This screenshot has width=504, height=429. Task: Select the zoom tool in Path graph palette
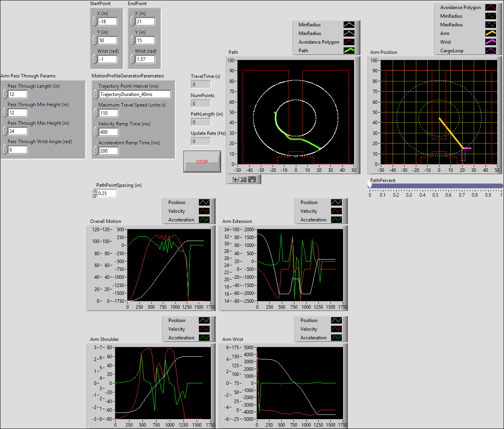click(x=244, y=179)
